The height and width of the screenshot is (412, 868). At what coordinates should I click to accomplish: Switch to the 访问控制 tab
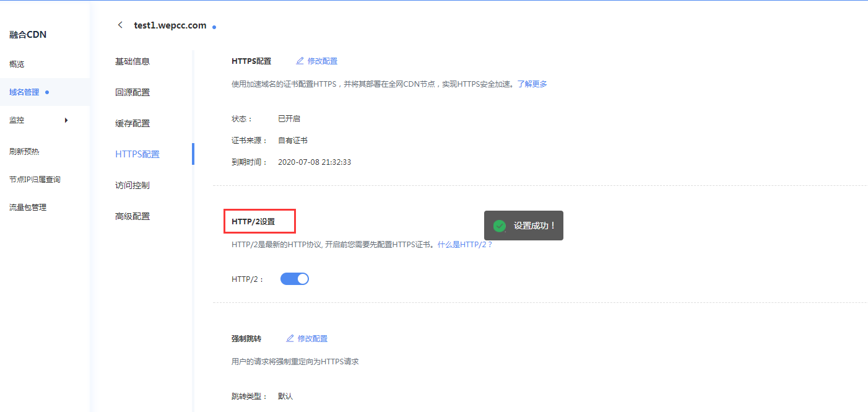click(132, 185)
